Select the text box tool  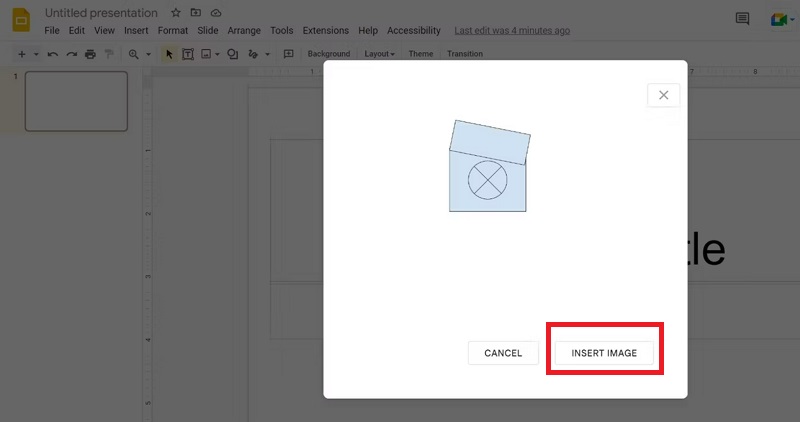[187, 54]
